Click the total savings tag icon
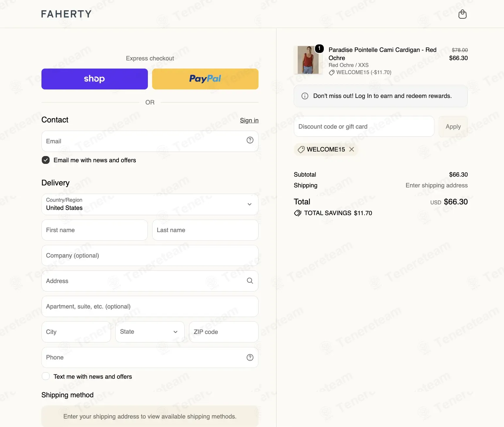Screen dimensions: 504x427 [x=298, y=213]
